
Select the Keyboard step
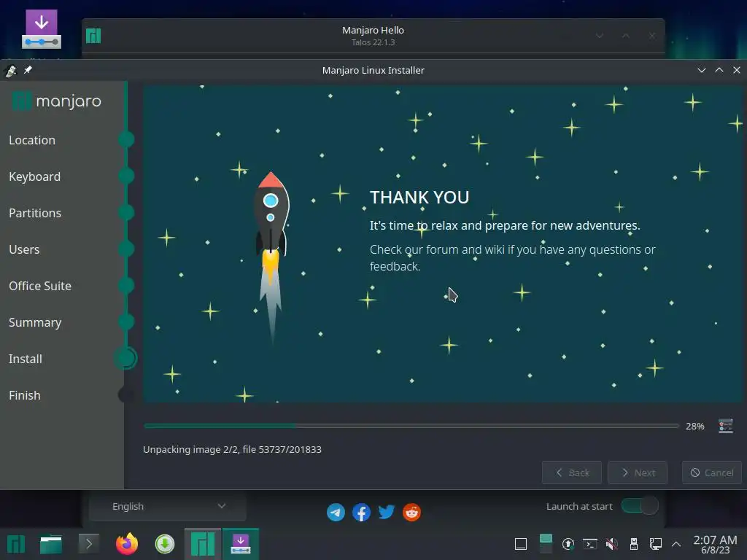click(x=35, y=176)
